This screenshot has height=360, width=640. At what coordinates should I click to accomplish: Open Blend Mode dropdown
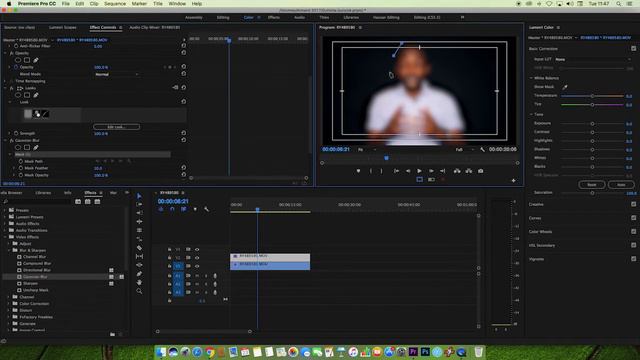(x=117, y=74)
